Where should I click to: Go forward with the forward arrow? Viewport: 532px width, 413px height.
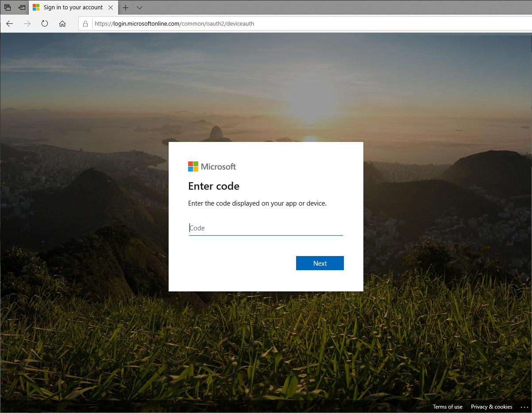tap(27, 23)
